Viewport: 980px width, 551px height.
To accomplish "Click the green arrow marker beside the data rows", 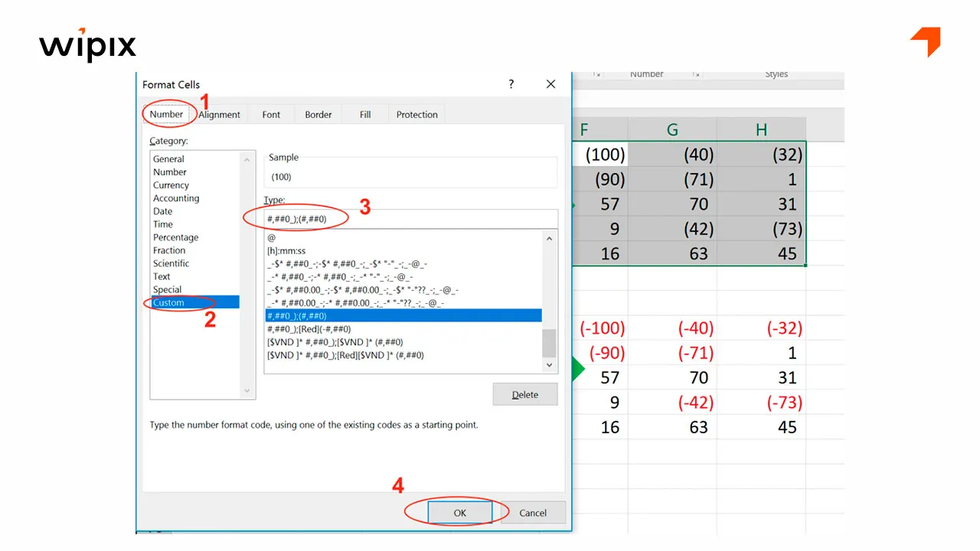I will click(578, 367).
